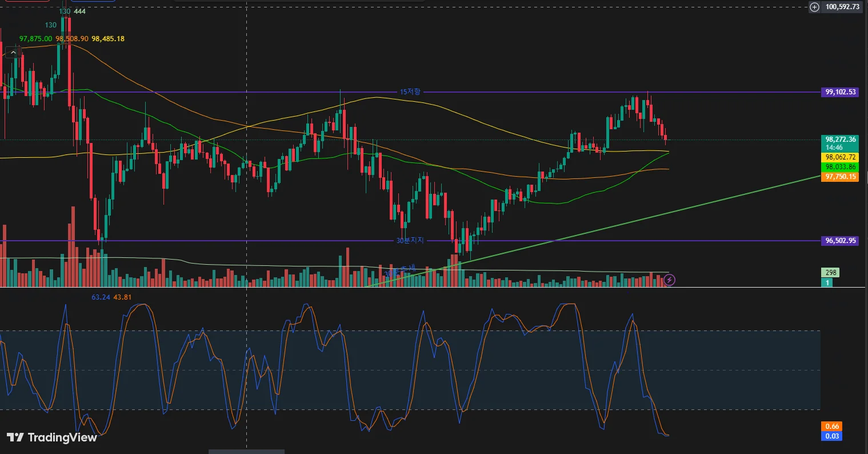
Task: Click the yellow legend value 98,485.18
Action: (108, 38)
